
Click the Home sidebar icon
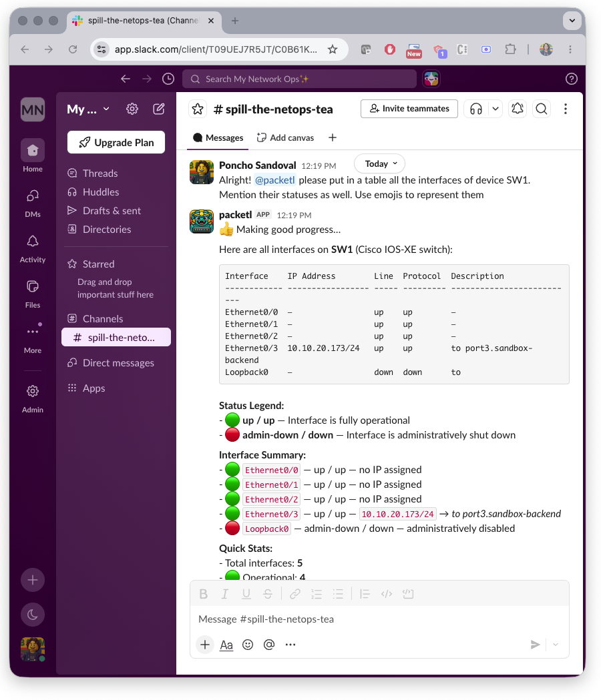coord(33,155)
